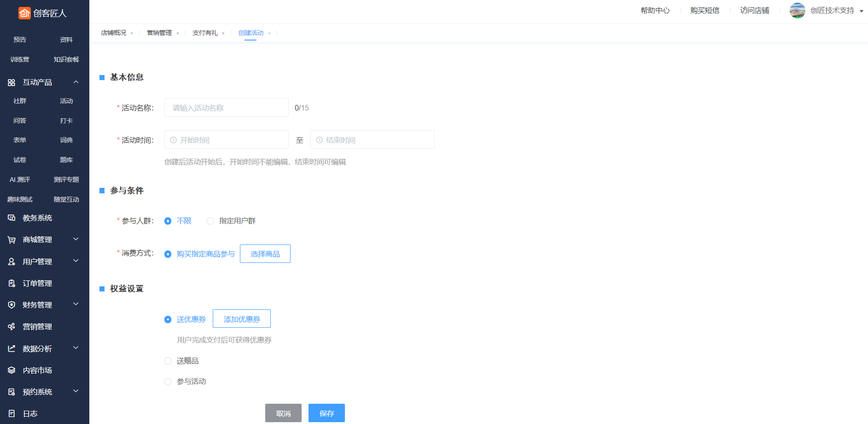Select the 送赠品 radio option

pos(168,361)
